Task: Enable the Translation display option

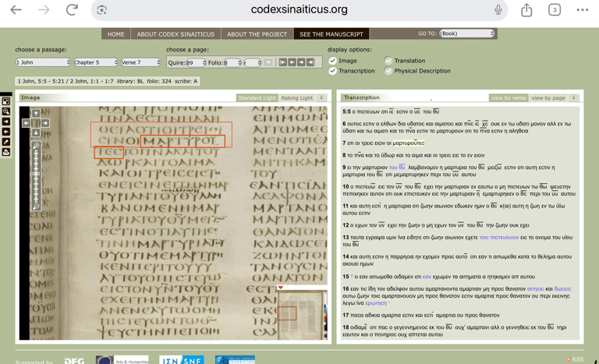Action: [x=388, y=61]
